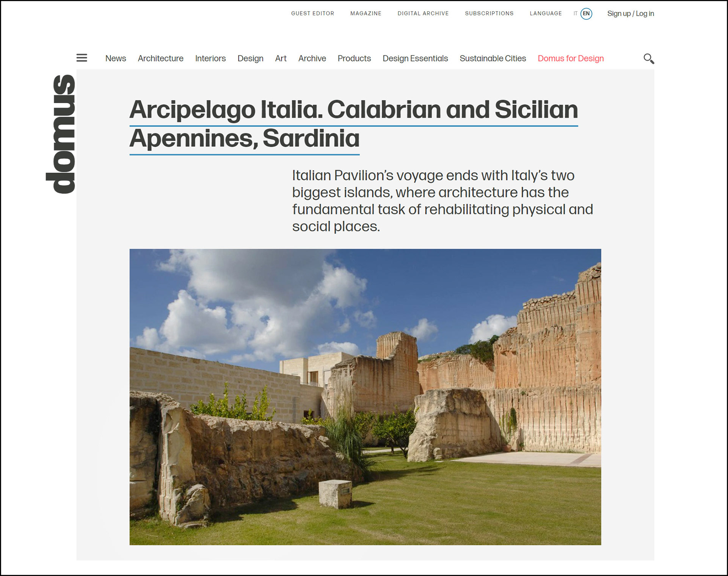Open the Guest Editor page

click(x=312, y=14)
